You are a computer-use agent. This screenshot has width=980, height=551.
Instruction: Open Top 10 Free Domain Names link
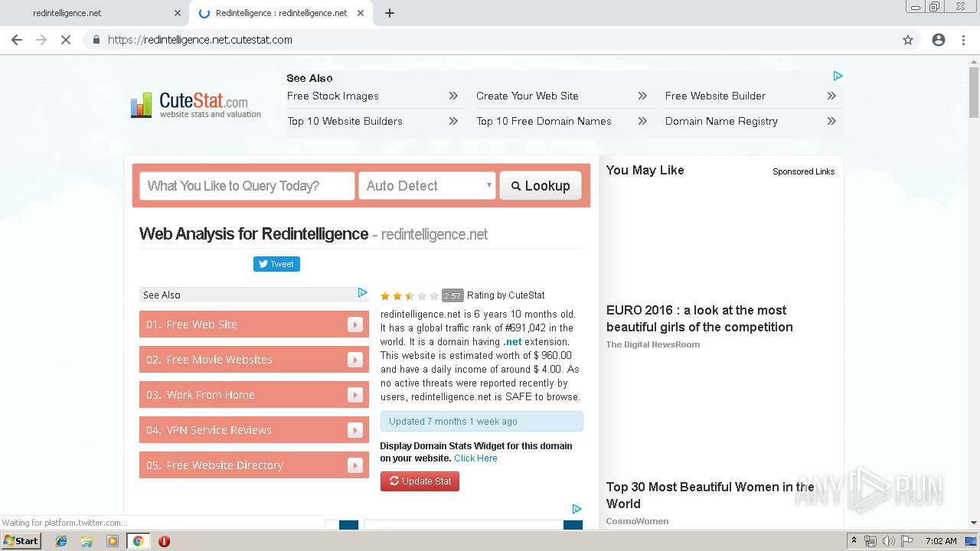click(544, 121)
